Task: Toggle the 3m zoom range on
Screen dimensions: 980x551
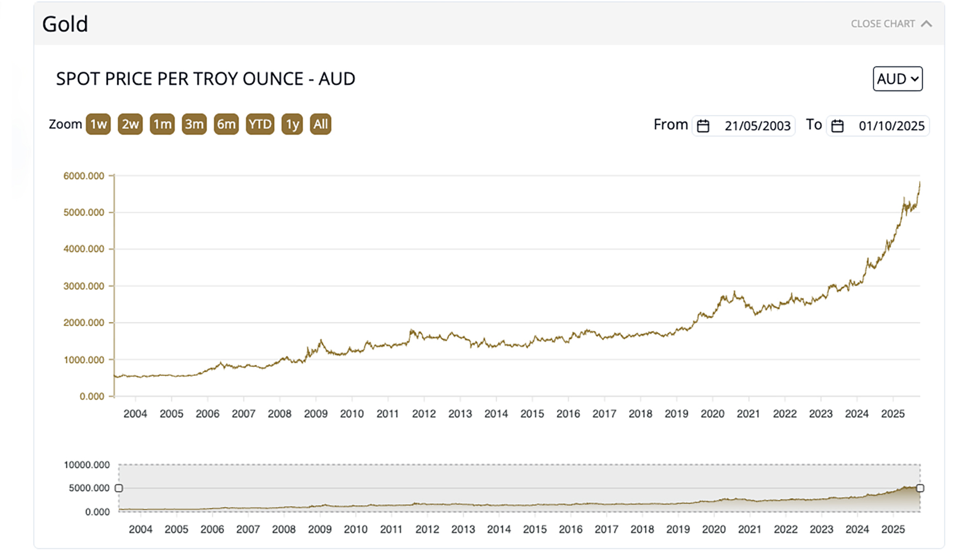Action: point(194,124)
